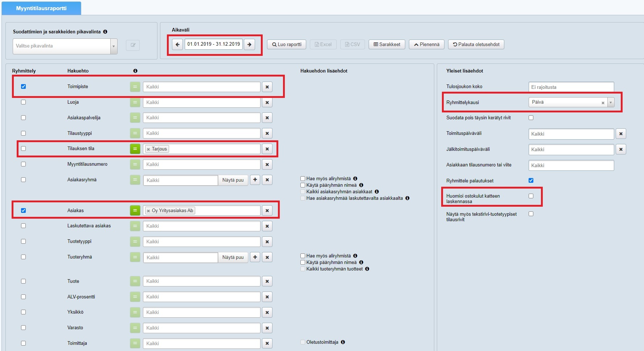Remove the Tarjous tag from Tilauksen tila
Image resolution: width=644 pixels, height=351 pixels.
[148, 149]
